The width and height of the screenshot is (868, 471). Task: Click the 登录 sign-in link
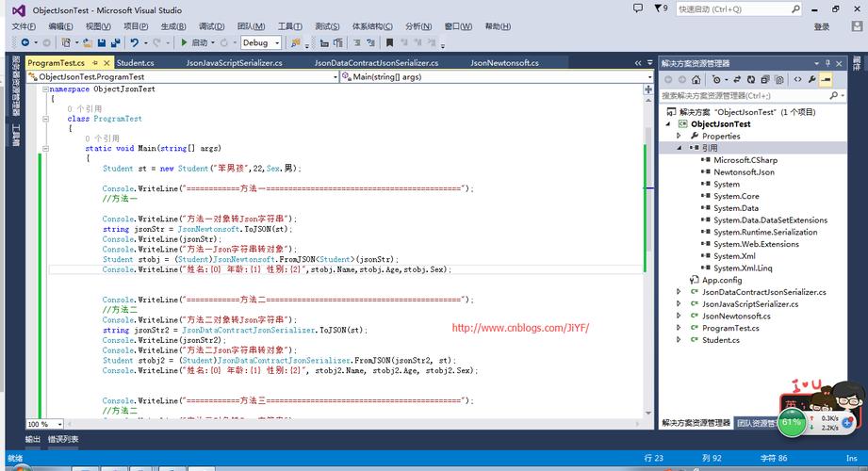(821, 26)
